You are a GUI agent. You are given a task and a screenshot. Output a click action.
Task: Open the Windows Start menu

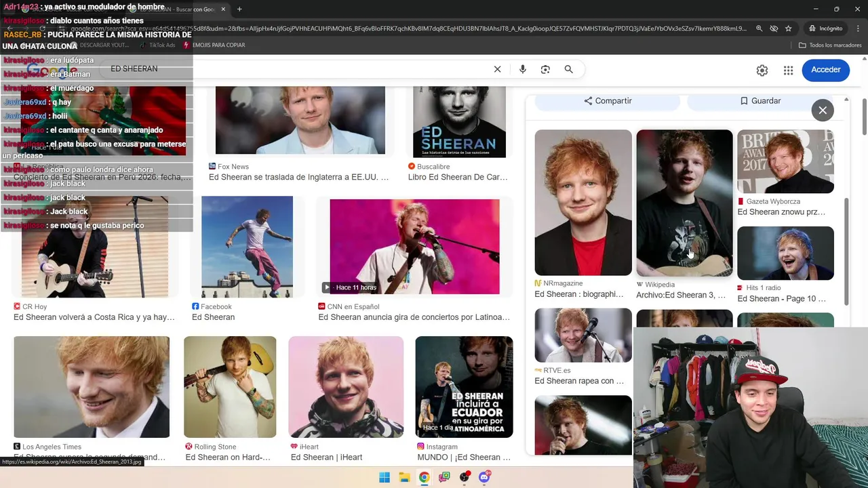point(384,477)
